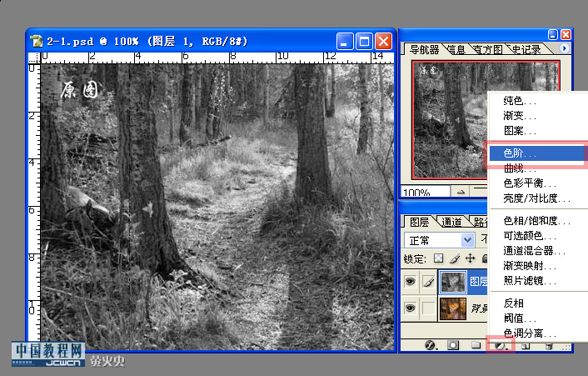This screenshot has height=376, width=588.
Task: Click the 背景 layer thumbnail
Action: pos(452,308)
